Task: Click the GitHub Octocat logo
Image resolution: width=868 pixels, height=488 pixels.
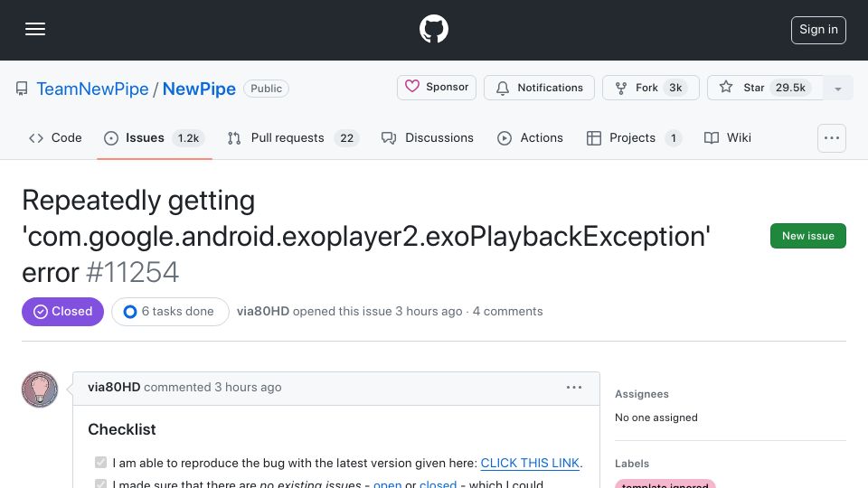Action: (x=433, y=29)
